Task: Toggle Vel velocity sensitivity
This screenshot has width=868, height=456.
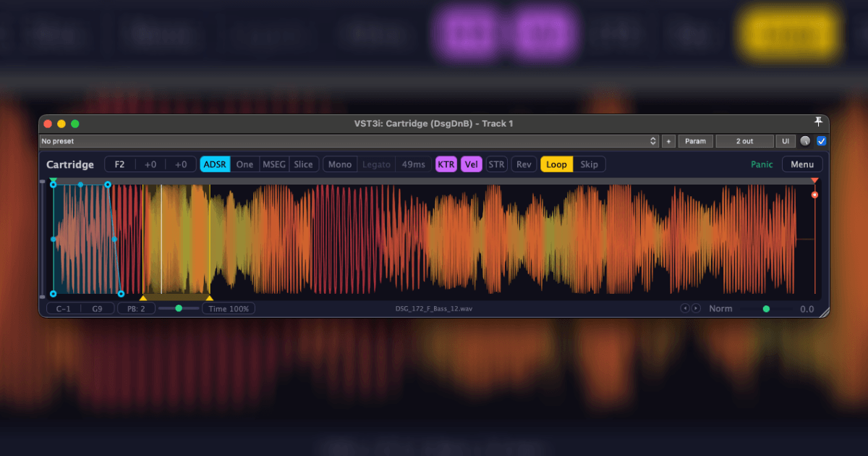Action: 472,164
